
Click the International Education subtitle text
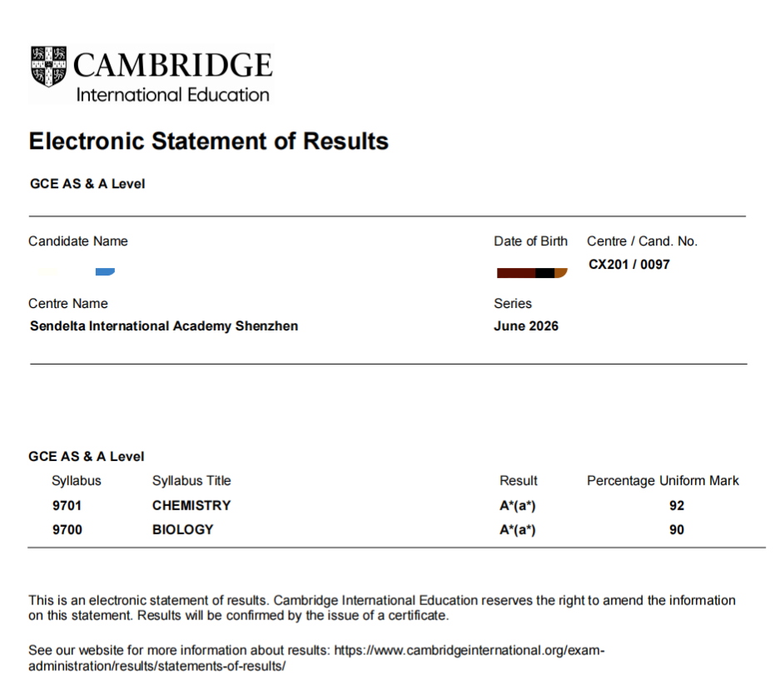coord(172,95)
